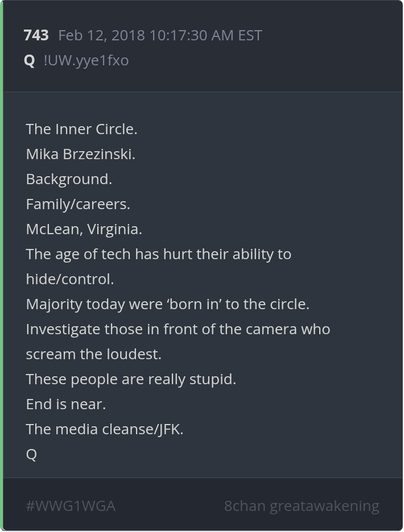Click the "Majority today were 'born in'" line
Viewport: 404px width, 532px height.
(167, 304)
